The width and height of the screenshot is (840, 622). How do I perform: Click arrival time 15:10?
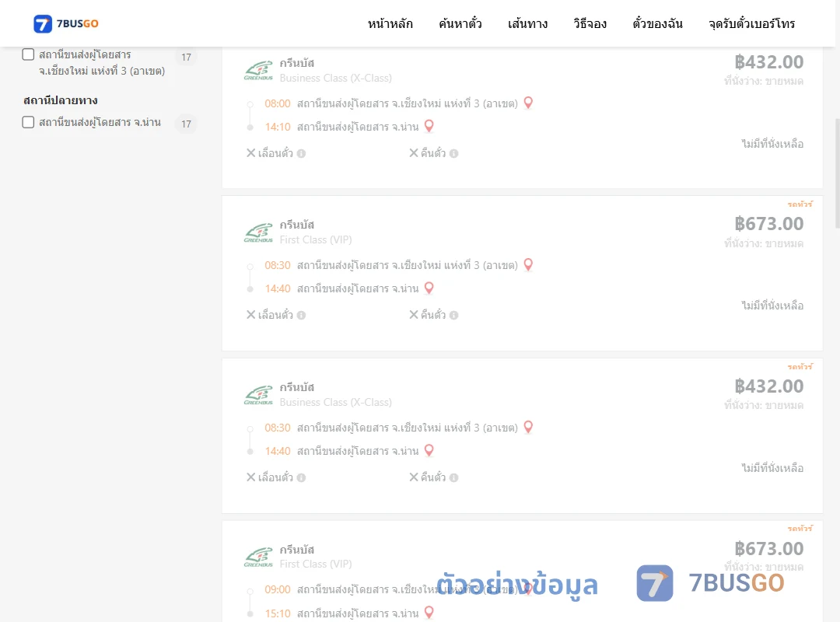[278, 613]
